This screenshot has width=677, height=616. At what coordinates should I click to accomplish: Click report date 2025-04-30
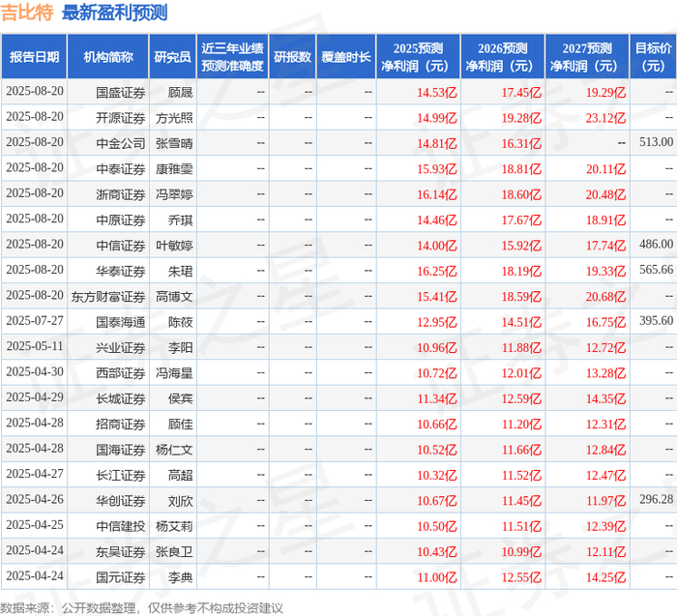click(x=35, y=371)
